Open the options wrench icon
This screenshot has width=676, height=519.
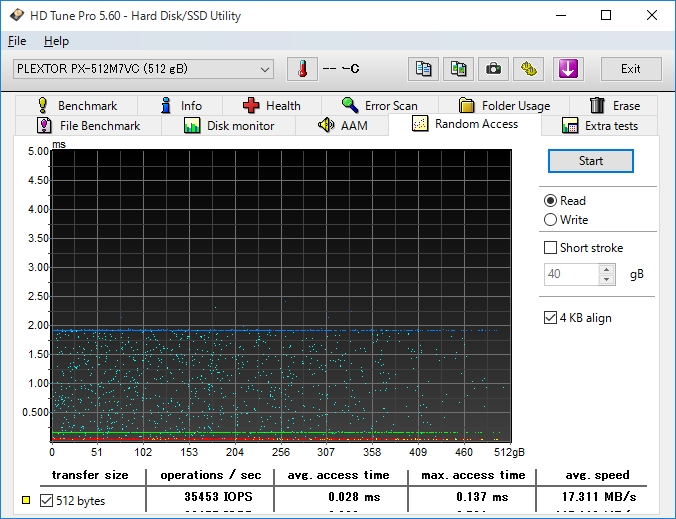pyautogui.click(x=529, y=69)
